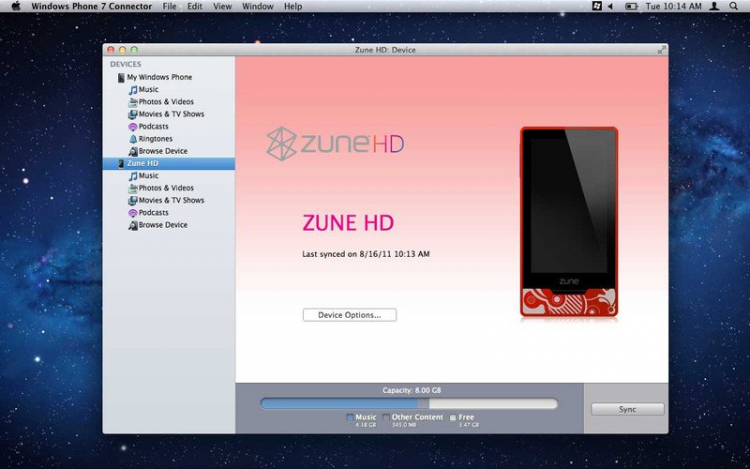Click the Browse Device icon under My Windows Phone
This screenshot has width=750, height=469.
pyautogui.click(x=133, y=152)
